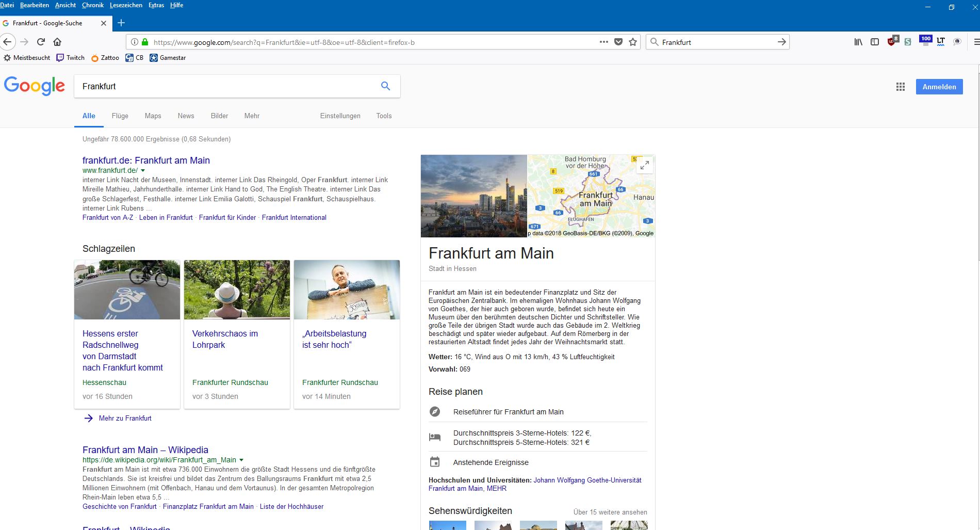Open the Firefox home page
This screenshot has height=530, width=980.
point(57,42)
